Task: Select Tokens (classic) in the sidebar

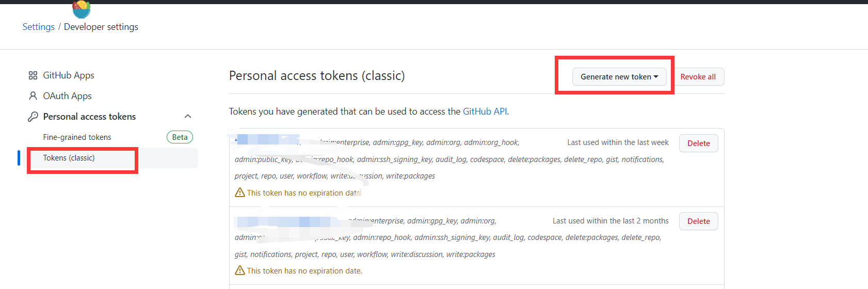Action: 69,158
